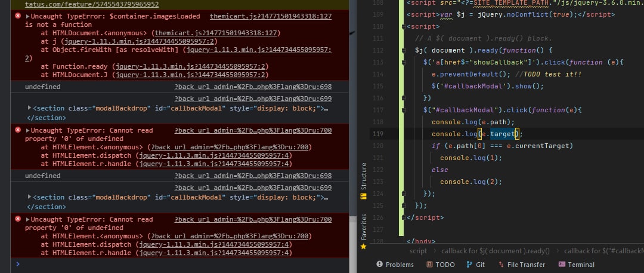
Task: Open the TODO tool window
Action: 440,265
